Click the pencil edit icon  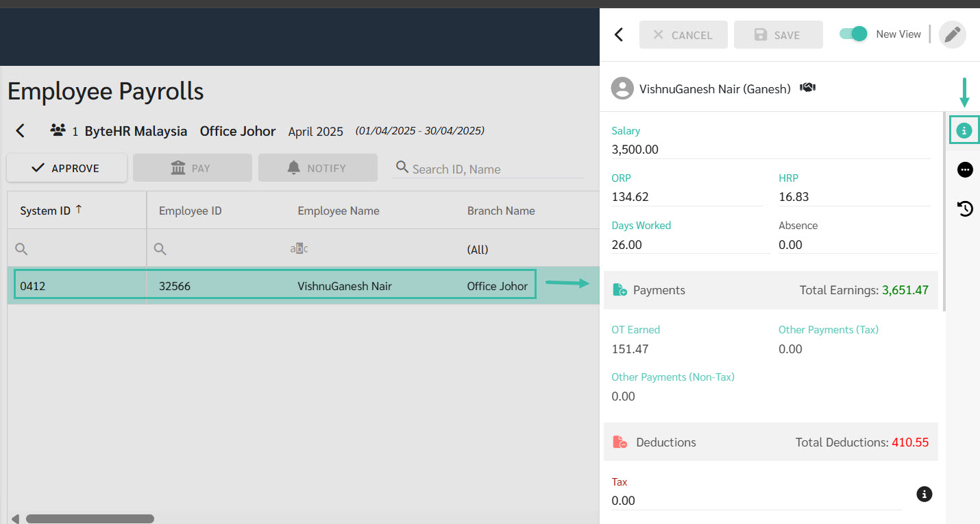[x=952, y=34]
